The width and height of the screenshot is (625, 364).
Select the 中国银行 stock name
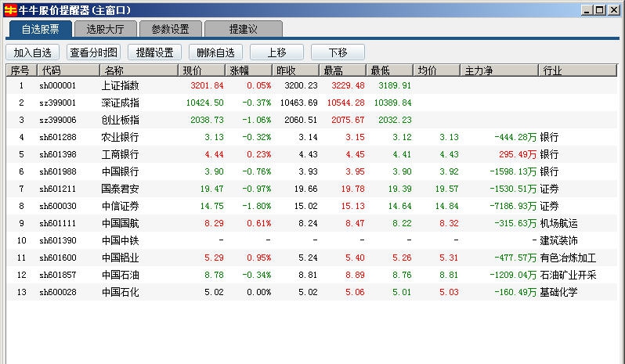120,171
